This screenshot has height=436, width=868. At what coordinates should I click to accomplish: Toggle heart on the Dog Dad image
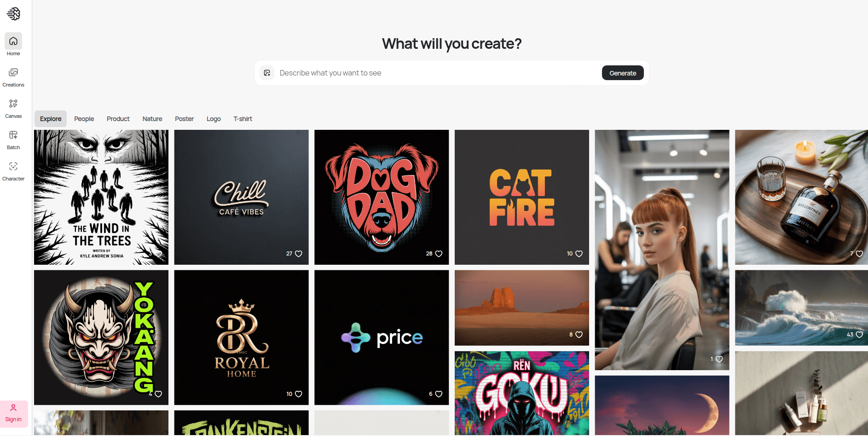pyautogui.click(x=439, y=254)
